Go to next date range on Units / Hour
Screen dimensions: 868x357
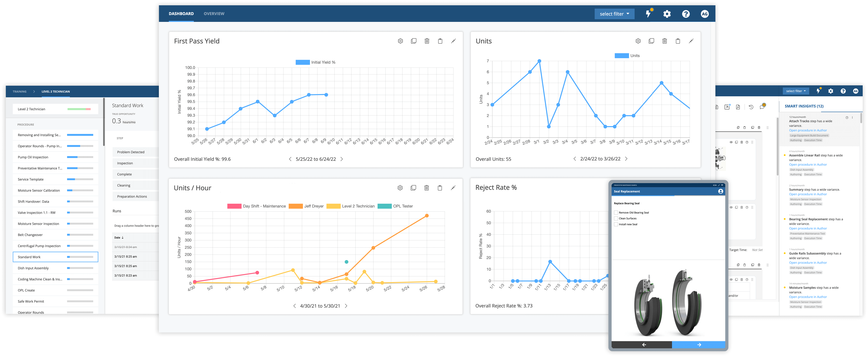click(x=346, y=306)
